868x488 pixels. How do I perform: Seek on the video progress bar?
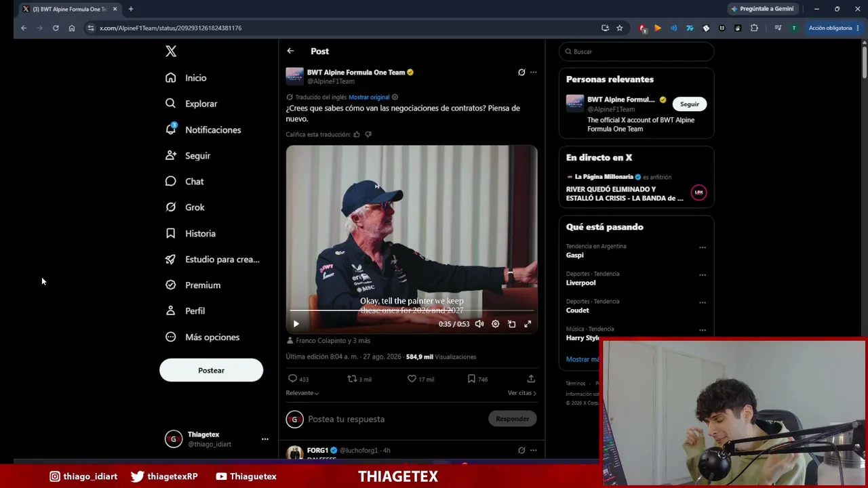click(x=412, y=310)
